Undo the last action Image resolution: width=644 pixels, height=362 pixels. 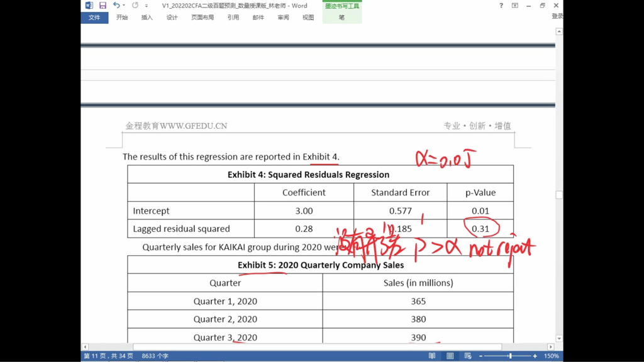coord(116,5)
